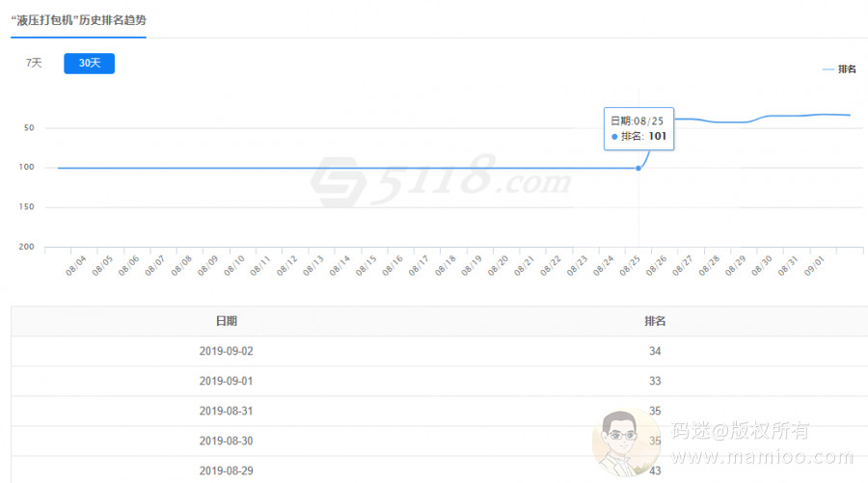Toggle the 排名 series in chart legend

[x=840, y=69]
